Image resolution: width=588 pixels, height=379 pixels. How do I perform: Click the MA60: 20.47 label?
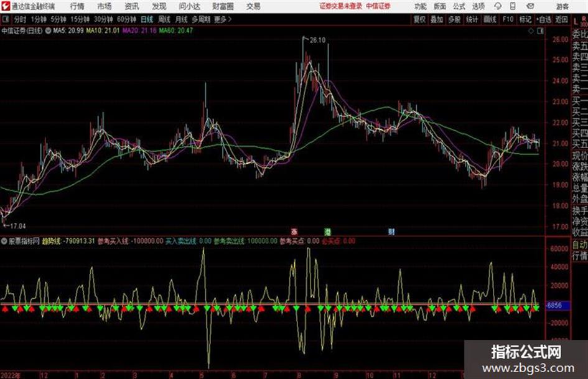pyautogui.click(x=176, y=30)
